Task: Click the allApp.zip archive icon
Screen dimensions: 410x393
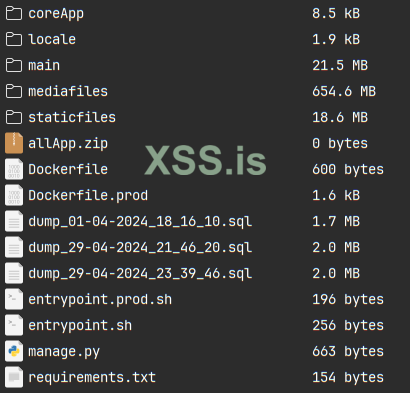Action: (x=14, y=143)
